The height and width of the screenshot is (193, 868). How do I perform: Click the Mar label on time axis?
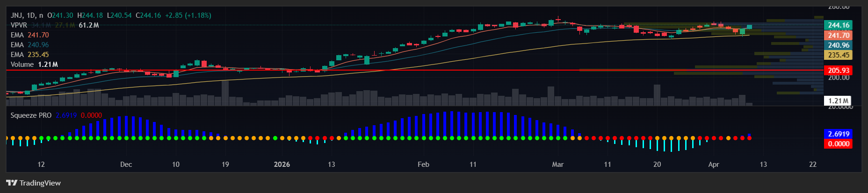coord(557,164)
